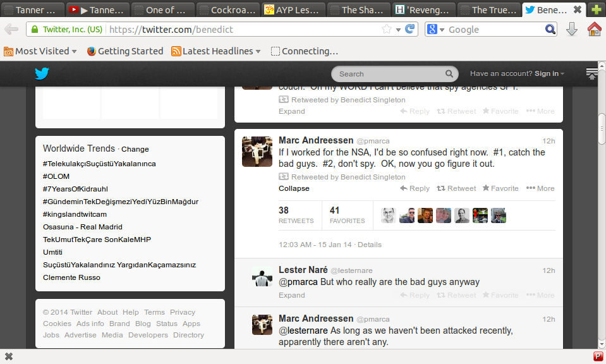Screen dimensions: 606x364
Task: Open the #7YearsOfKidrauhl trend
Action: pos(75,189)
